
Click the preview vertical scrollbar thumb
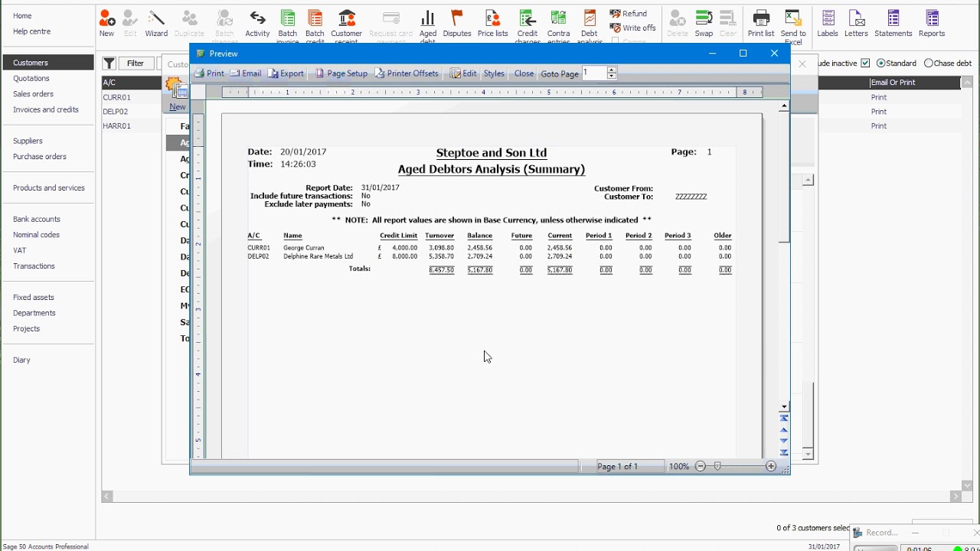click(x=784, y=178)
